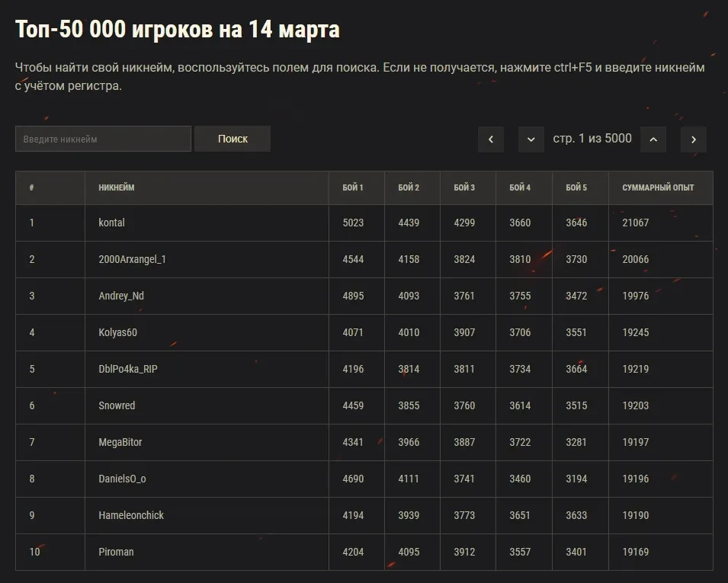Select Snowred in the ranking table
Screen dimensions: 728x583
(x=117, y=405)
